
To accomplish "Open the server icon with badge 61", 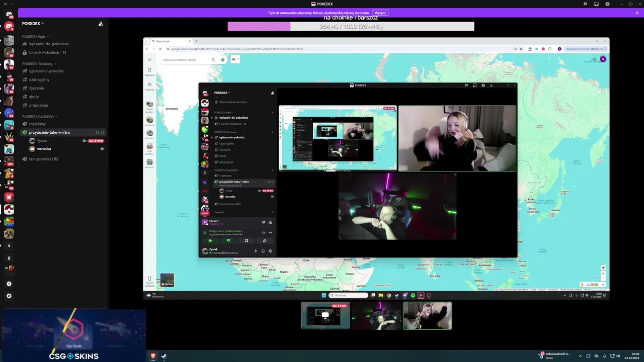I will point(9,137).
